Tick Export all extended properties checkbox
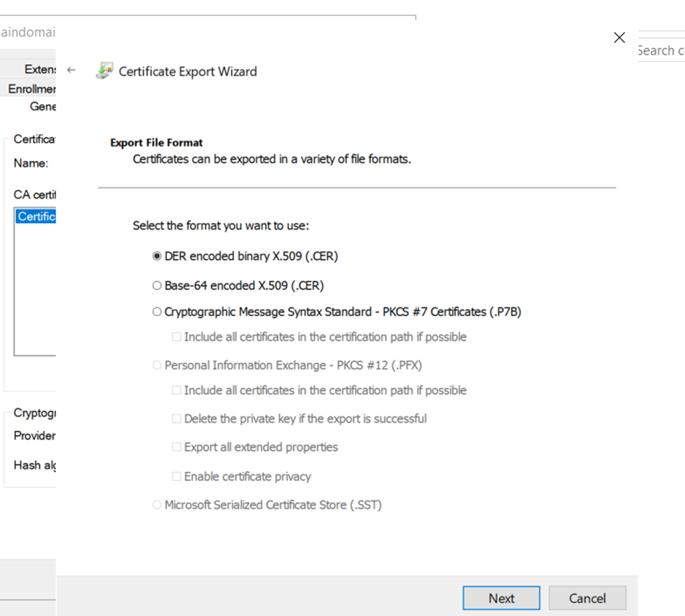Viewport: 685px width, 616px height. coord(176,447)
